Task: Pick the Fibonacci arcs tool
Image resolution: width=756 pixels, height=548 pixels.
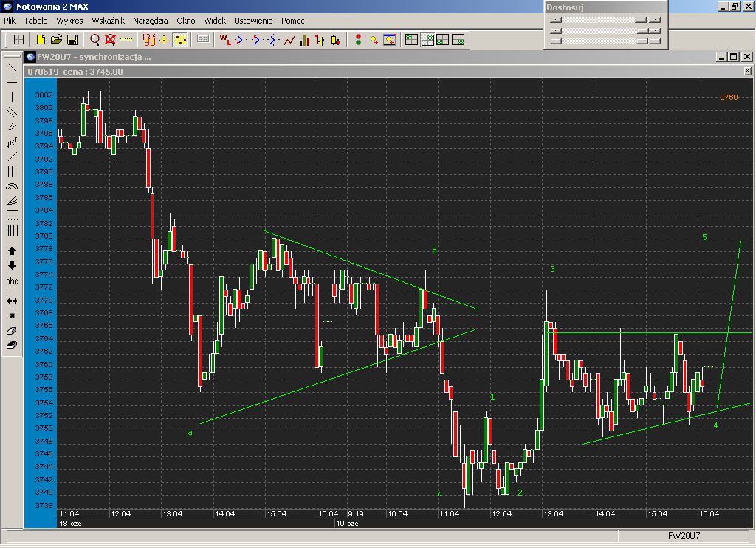Action: click(x=12, y=186)
